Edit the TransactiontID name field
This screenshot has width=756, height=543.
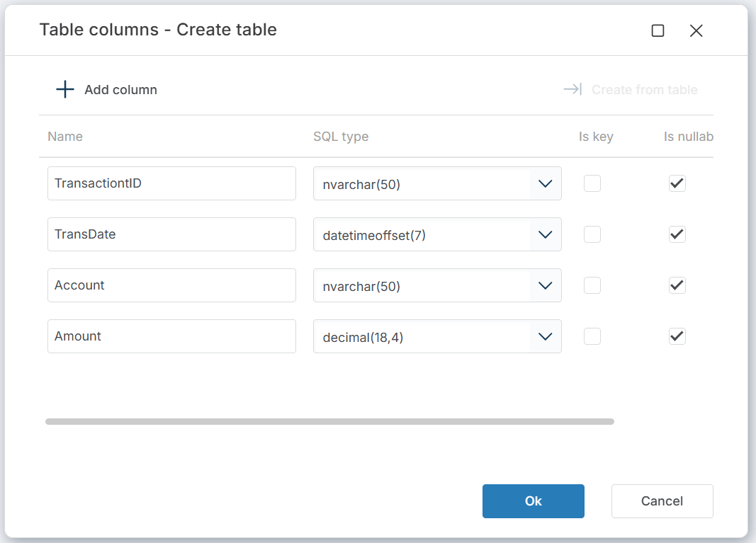pyautogui.click(x=171, y=183)
